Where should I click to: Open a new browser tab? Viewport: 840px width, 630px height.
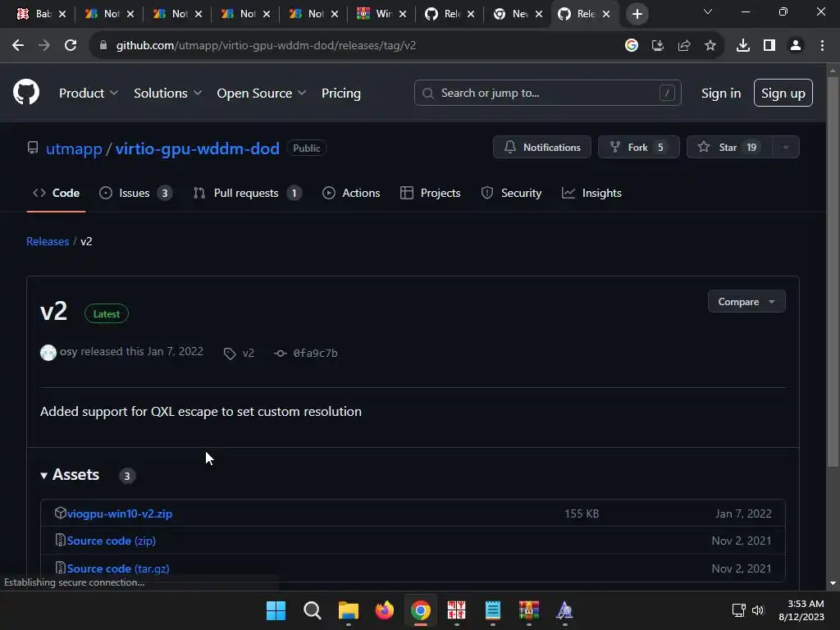[x=637, y=14]
